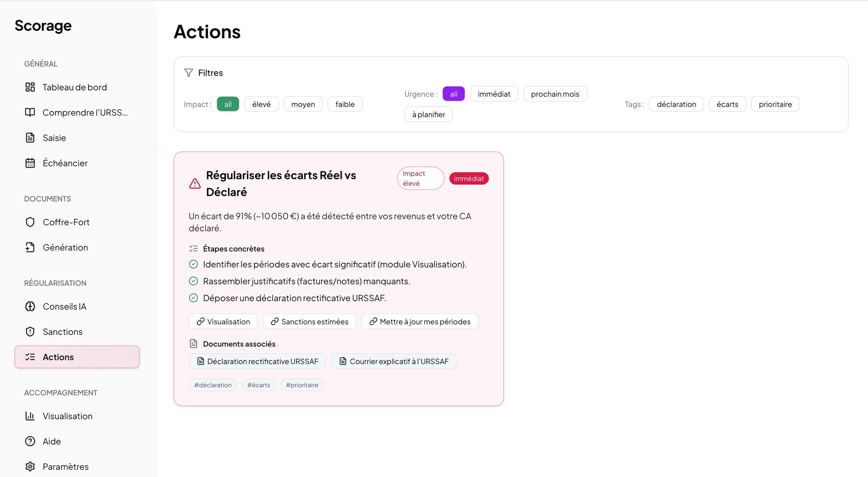Open Génération menu item
868x477 pixels.
click(65, 248)
